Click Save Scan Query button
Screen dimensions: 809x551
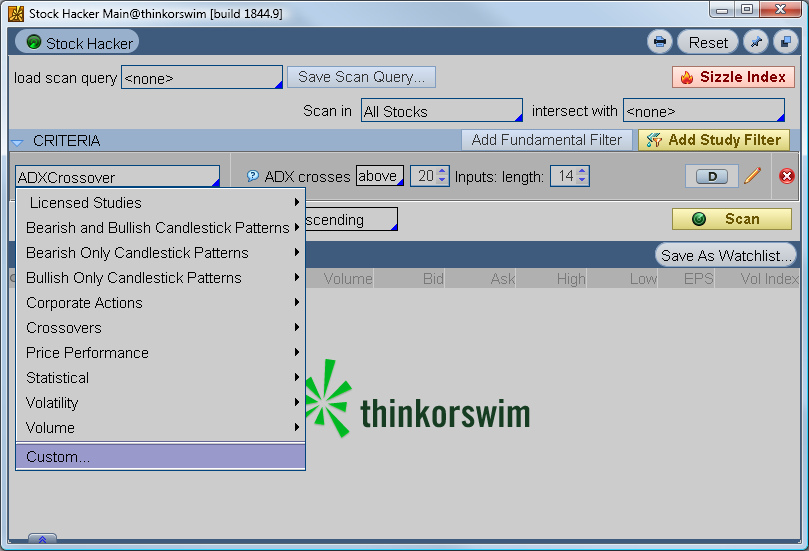click(361, 77)
